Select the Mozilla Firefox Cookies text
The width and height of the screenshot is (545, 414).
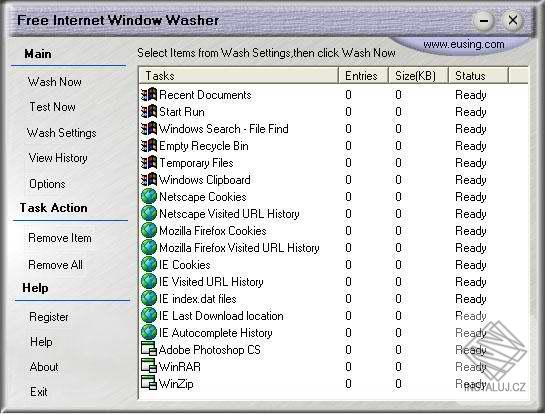click(213, 231)
